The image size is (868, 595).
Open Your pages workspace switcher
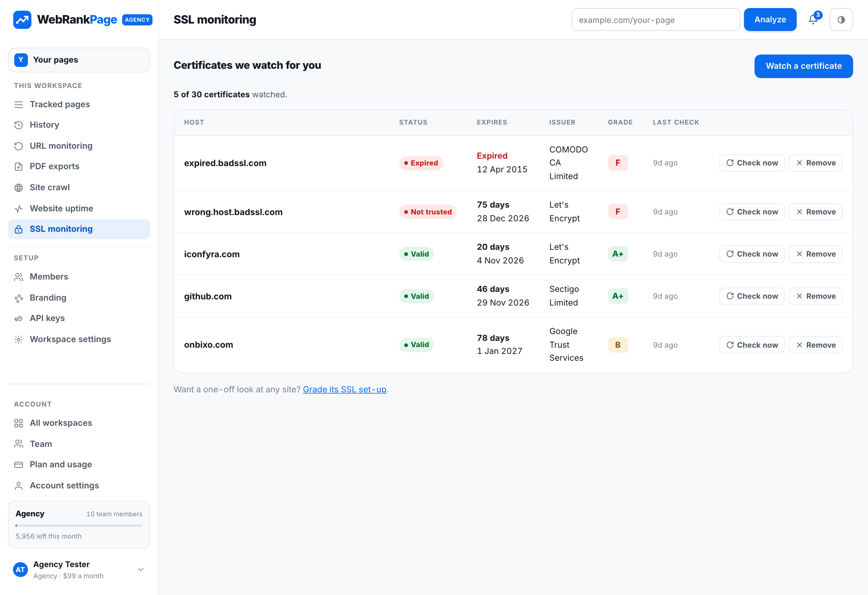(x=79, y=60)
